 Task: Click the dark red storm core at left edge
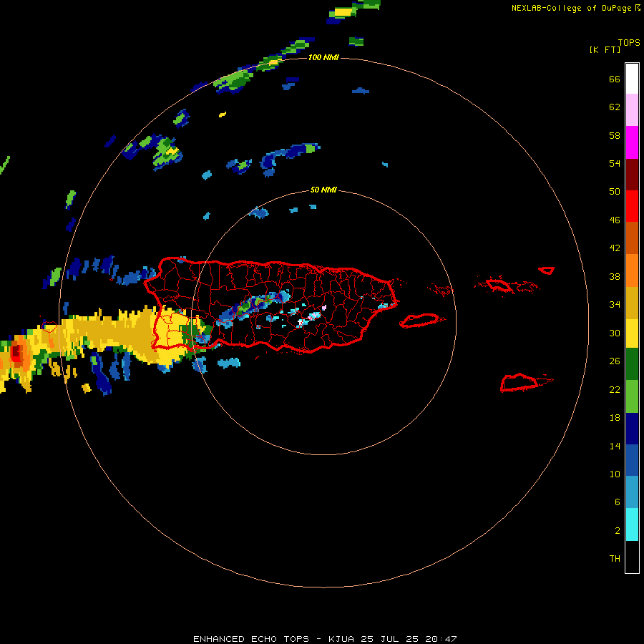click(x=16, y=352)
